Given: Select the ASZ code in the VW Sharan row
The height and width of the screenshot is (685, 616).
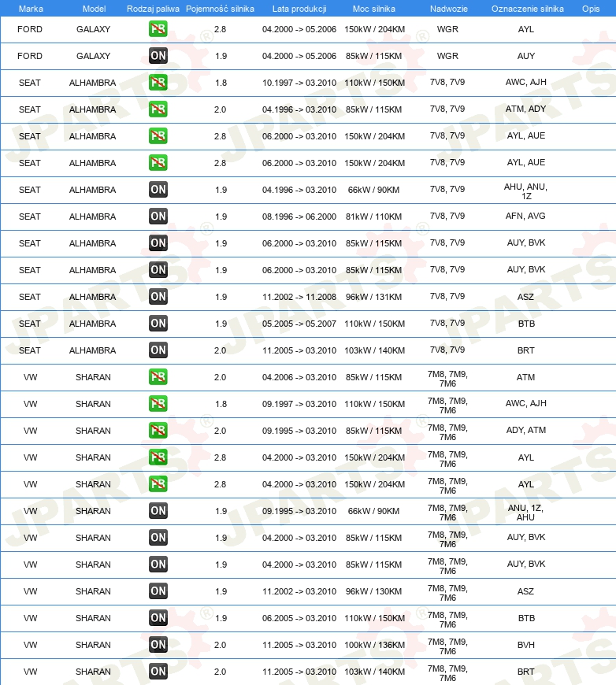Looking at the screenshot, I should 525,591.
